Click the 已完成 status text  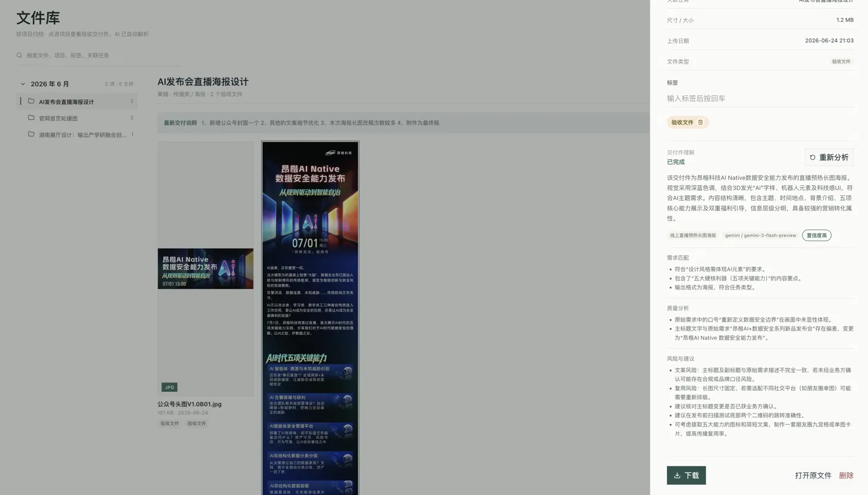(675, 162)
